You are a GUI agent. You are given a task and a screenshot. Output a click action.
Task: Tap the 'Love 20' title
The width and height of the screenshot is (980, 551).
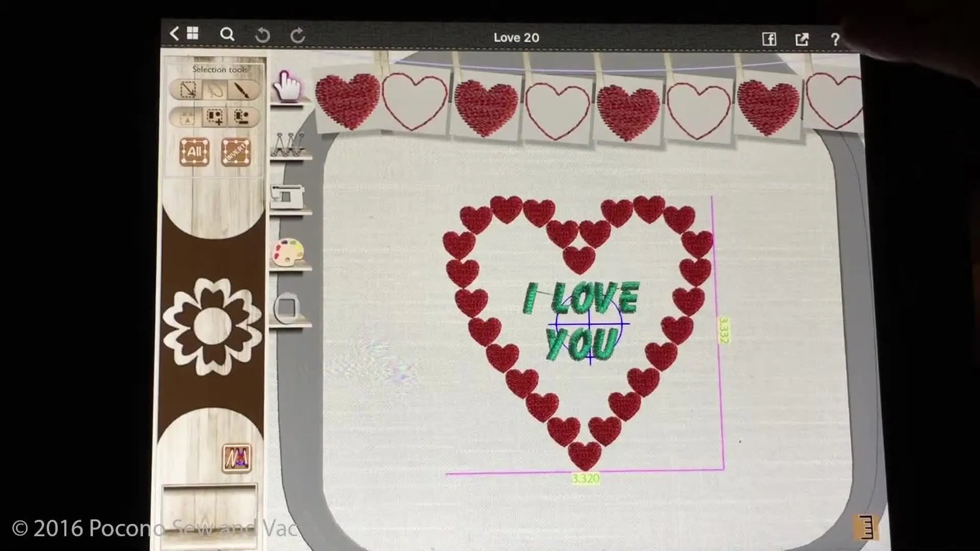[516, 38]
